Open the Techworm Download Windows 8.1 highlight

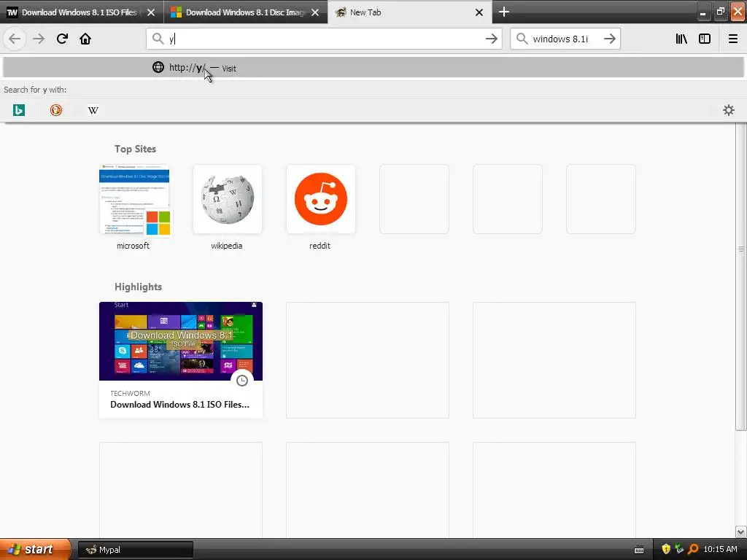click(181, 360)
